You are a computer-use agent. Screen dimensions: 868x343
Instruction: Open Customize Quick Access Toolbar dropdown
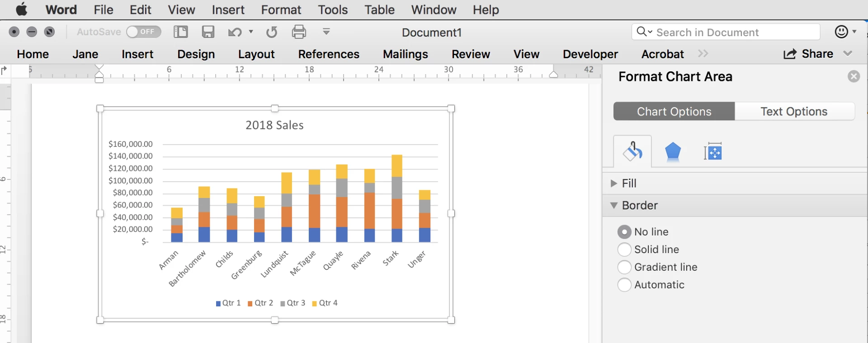[x=326, y=31]
